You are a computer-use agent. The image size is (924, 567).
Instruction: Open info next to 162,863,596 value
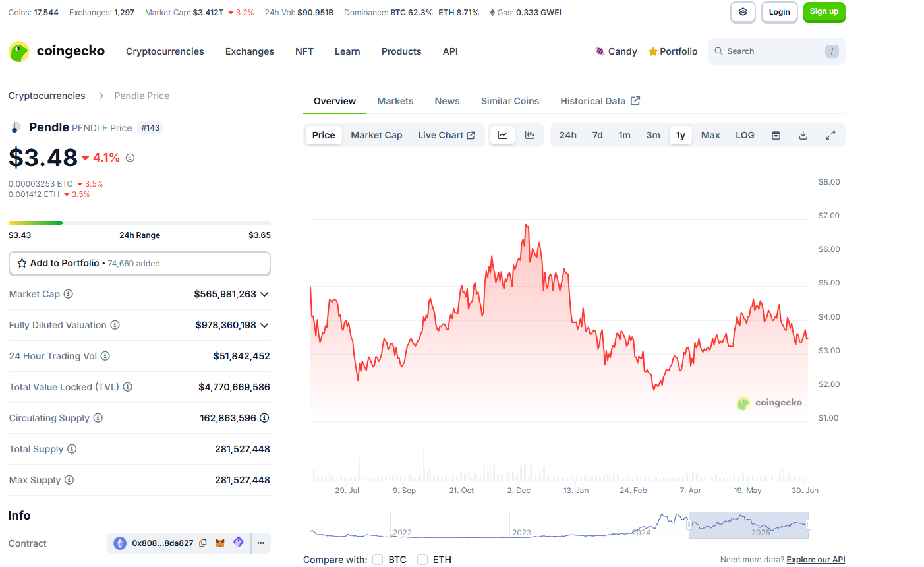(x=264, y=418)
